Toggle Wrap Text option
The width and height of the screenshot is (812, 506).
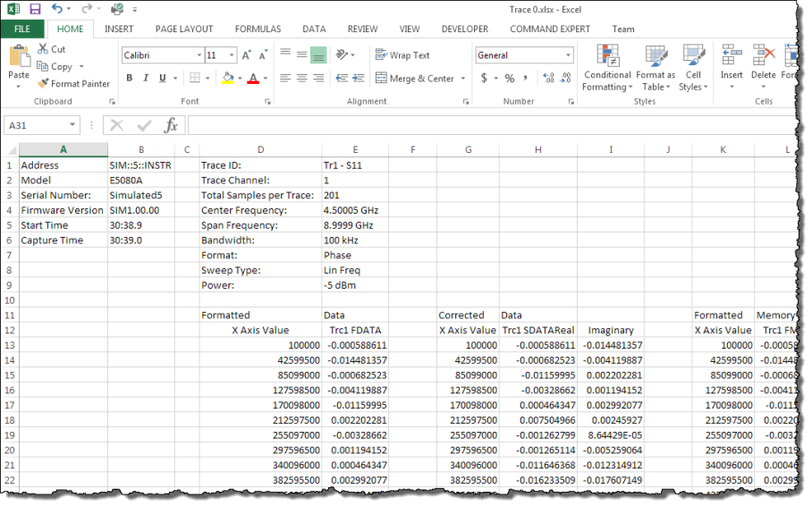(x=402, y=55)
